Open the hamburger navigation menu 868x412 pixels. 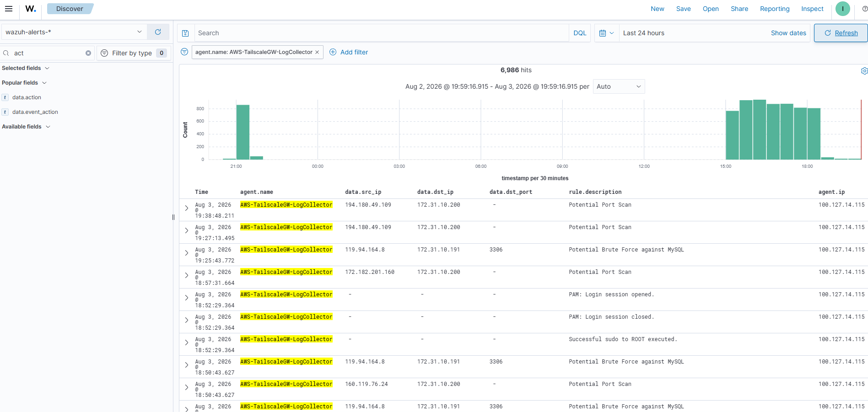[9, 9]
